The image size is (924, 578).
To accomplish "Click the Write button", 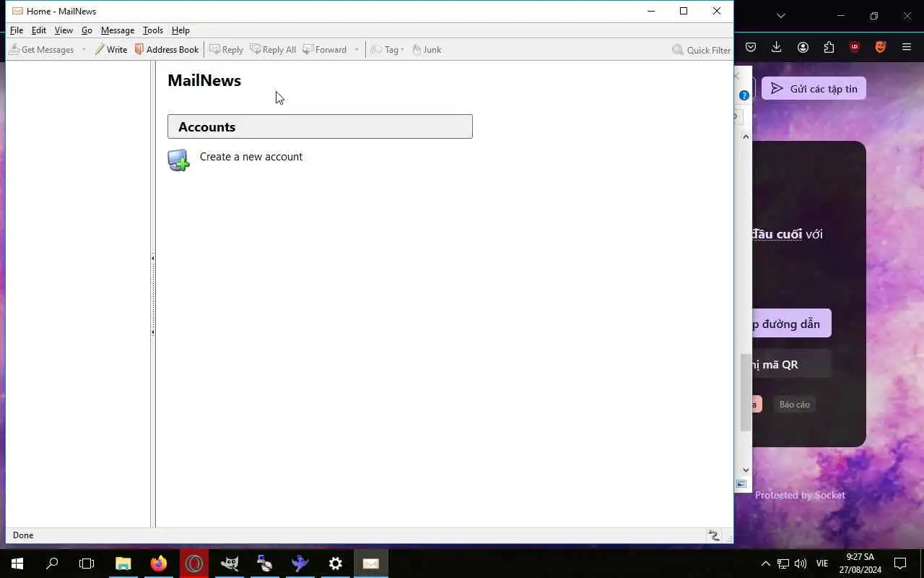I will (110, 50).
